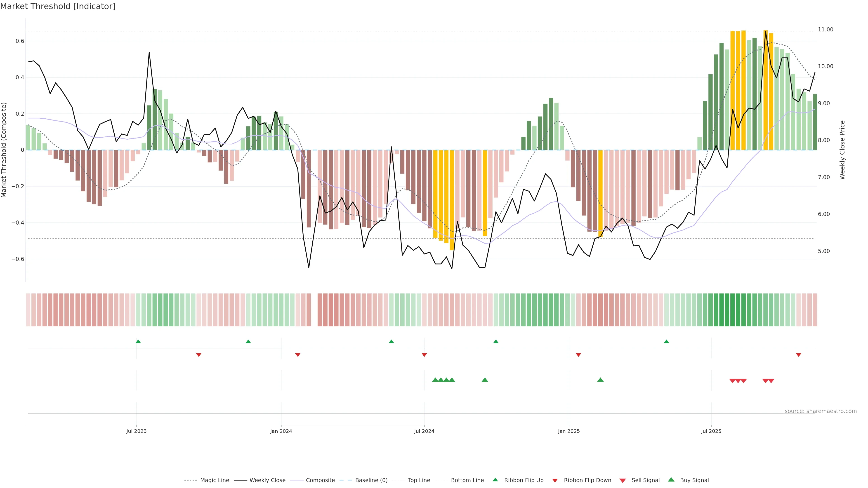Click the Market Threshold [Indicator] title
The width and height of the screenshot is (868, 488).
58,6
